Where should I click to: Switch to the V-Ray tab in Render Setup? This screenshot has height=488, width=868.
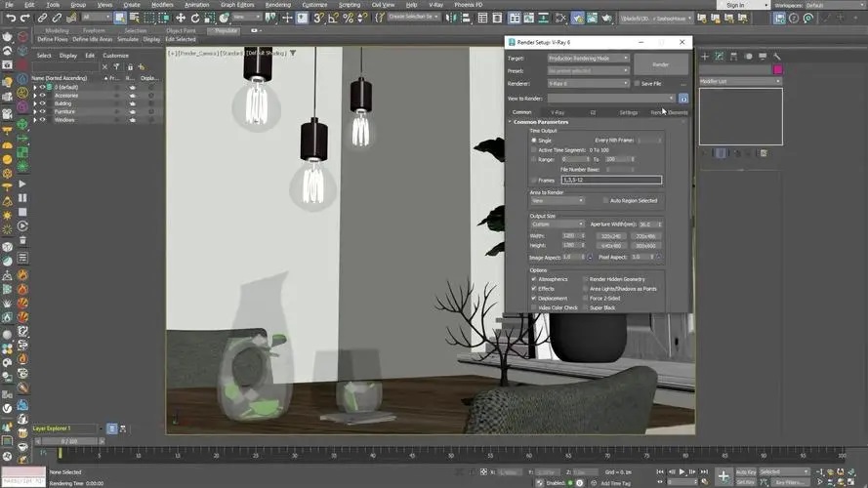(x=558, y=112)
